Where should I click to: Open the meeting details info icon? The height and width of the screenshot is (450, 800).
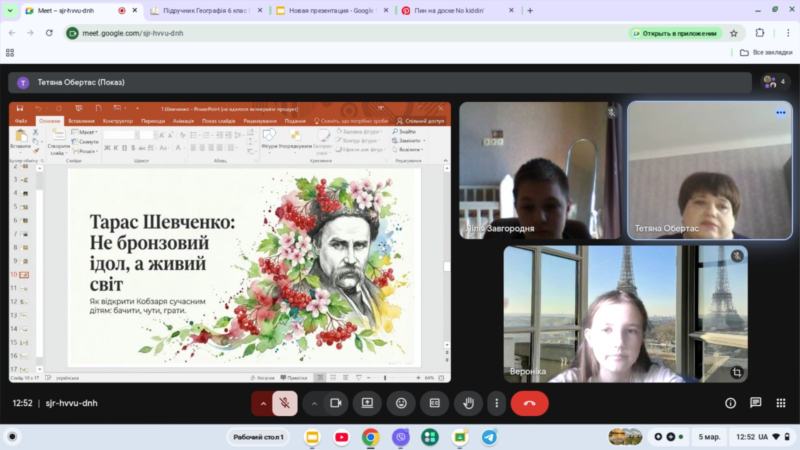pos(730,403)
